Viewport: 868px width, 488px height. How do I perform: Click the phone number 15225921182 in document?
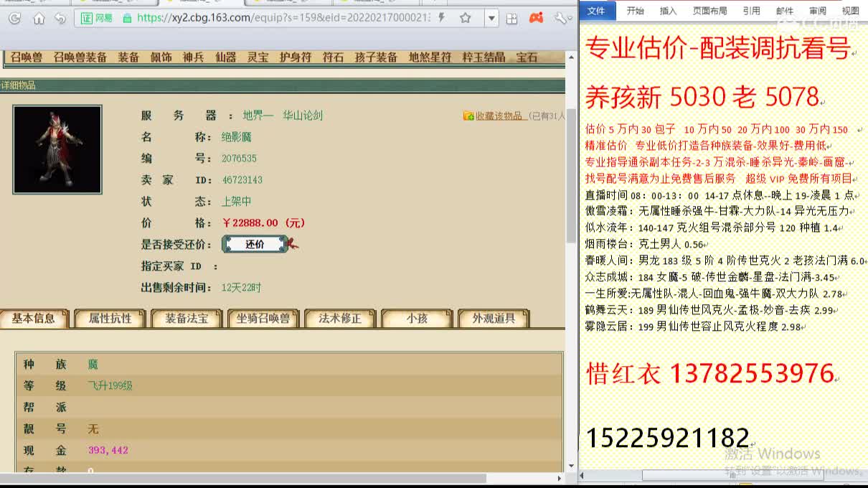click(668, 438)
